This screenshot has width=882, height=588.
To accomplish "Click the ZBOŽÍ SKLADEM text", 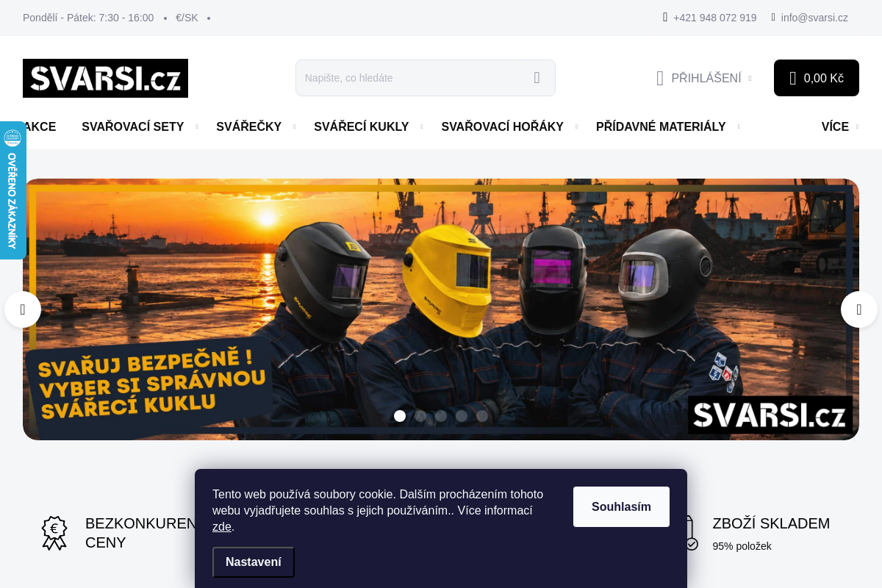I will 771,523.
